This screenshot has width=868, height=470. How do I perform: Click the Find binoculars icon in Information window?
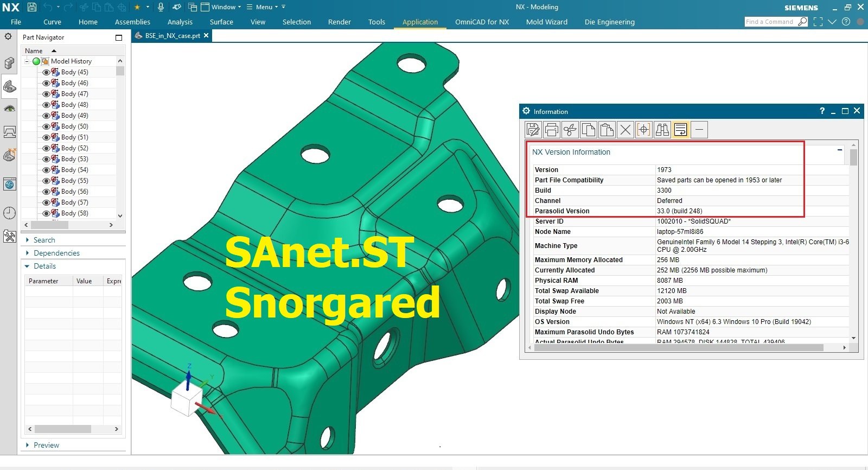click(x=662, y=130)
